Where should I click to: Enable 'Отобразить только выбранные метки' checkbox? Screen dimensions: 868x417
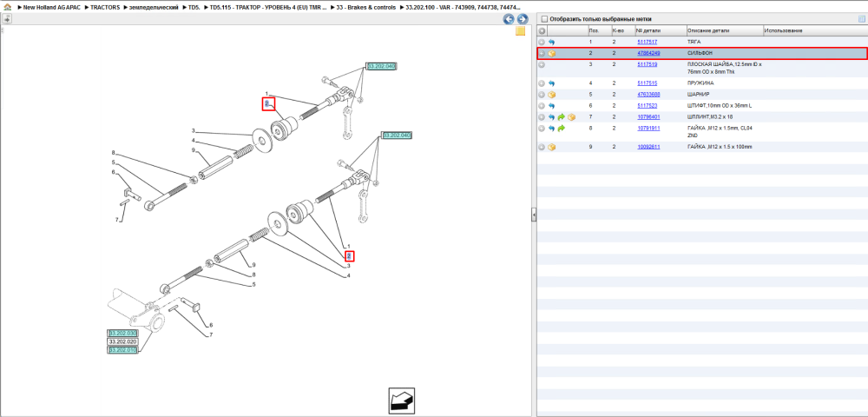click(x=544, y=19)
